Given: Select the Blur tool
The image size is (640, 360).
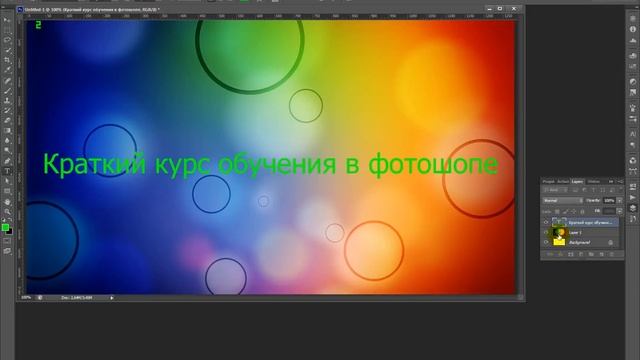Looking at the screenshot, I should (x=7, y=141).
